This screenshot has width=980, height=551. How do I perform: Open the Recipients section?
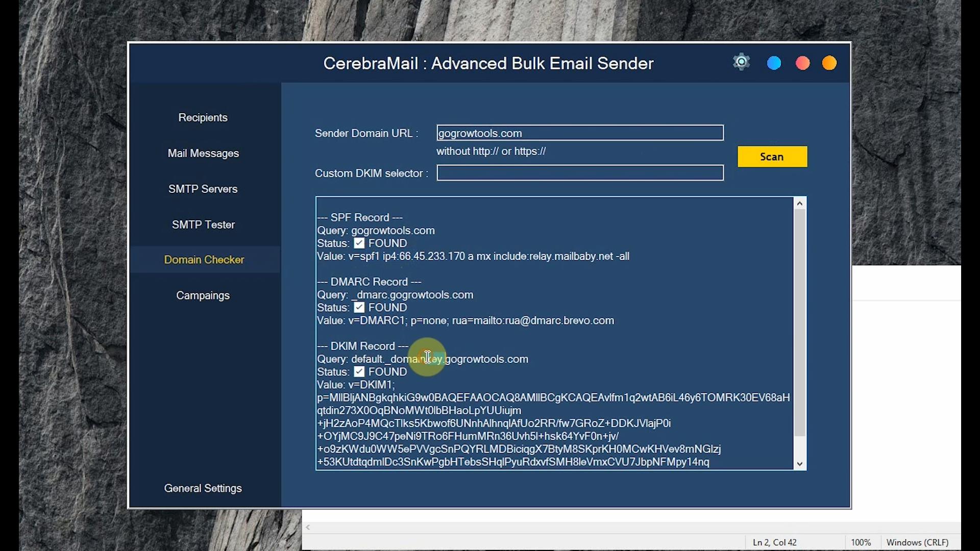tap(203, 118)
